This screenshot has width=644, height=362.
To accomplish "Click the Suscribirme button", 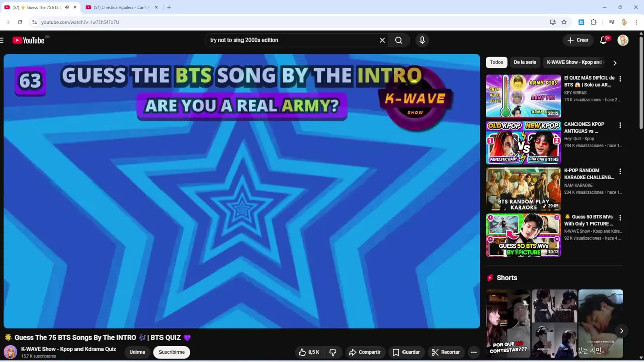I will pyautogui.click(x=172, y=352).
